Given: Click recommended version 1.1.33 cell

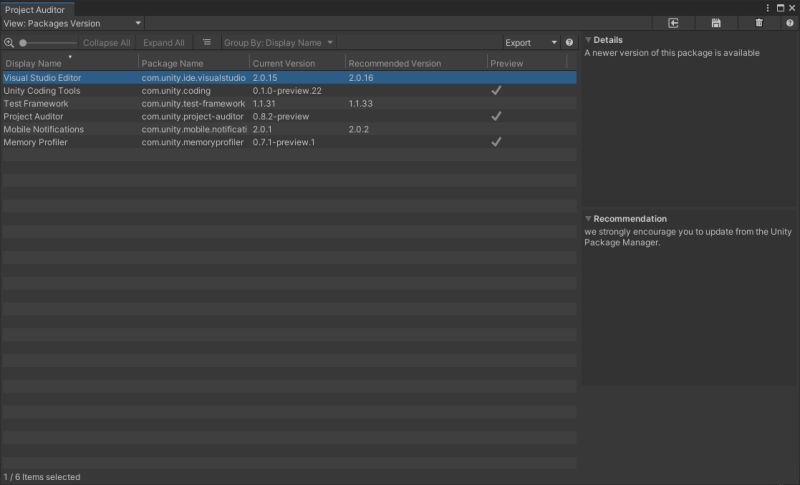Looking at the screenshot, I should click(360, 104).
